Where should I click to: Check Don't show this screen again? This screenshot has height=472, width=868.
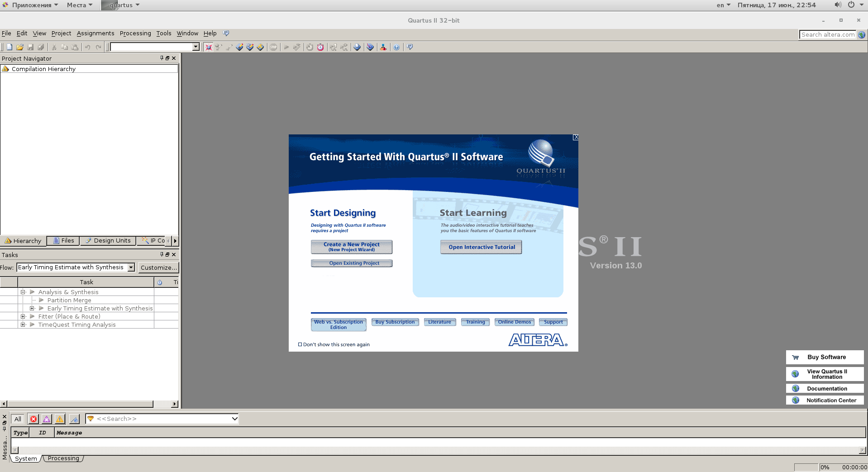tap(300, 344)
